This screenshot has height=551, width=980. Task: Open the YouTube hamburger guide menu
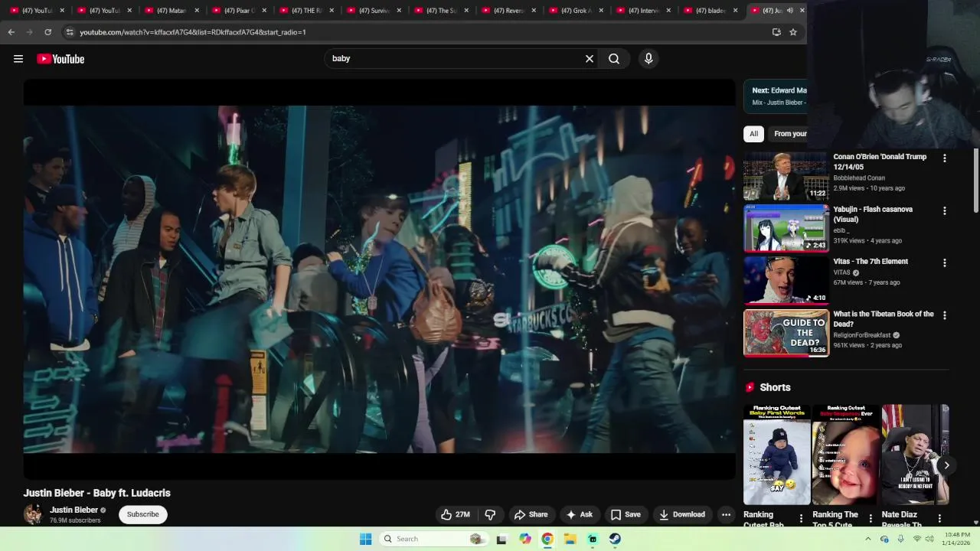[x=18, y=59]
